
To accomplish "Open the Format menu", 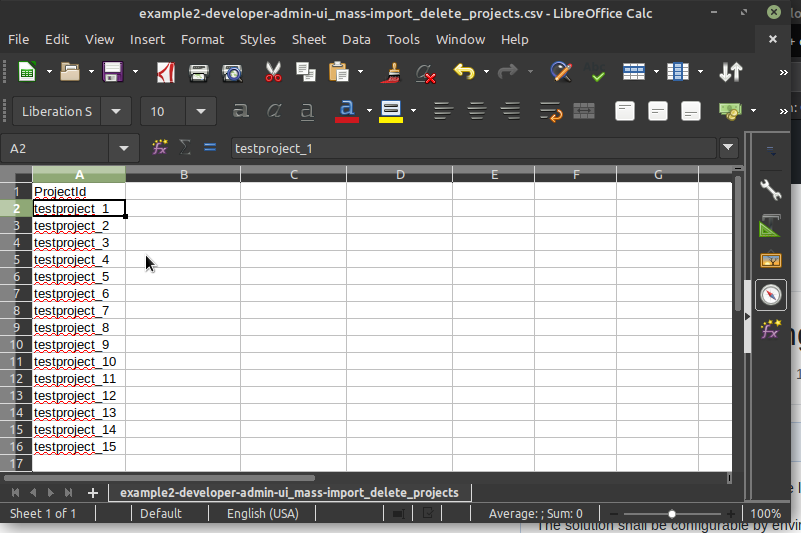I will 202,39.
